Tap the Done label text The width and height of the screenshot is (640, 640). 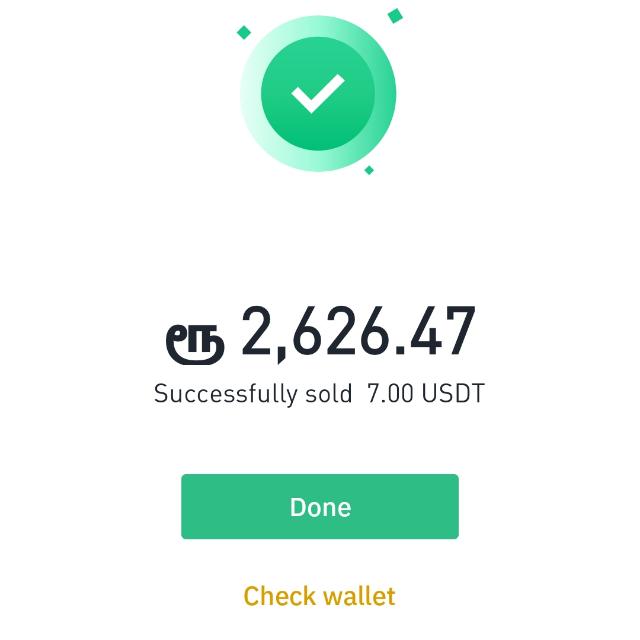tap(320, 507)
